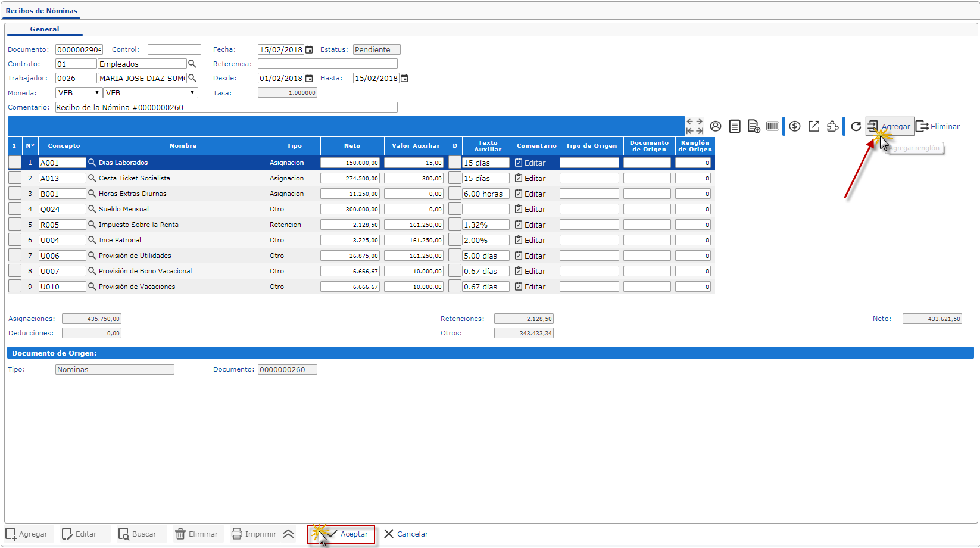The image size is (980, 548).
Task: Click search magnifier next to Trabajador name
Action: (x=192, y=78)
